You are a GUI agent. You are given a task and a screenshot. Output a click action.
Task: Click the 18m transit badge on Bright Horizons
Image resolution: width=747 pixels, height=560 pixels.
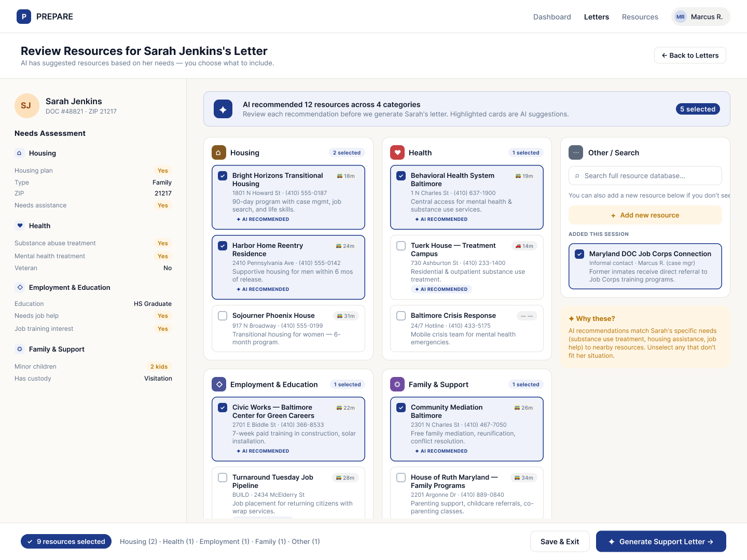[x=346, y=176]
